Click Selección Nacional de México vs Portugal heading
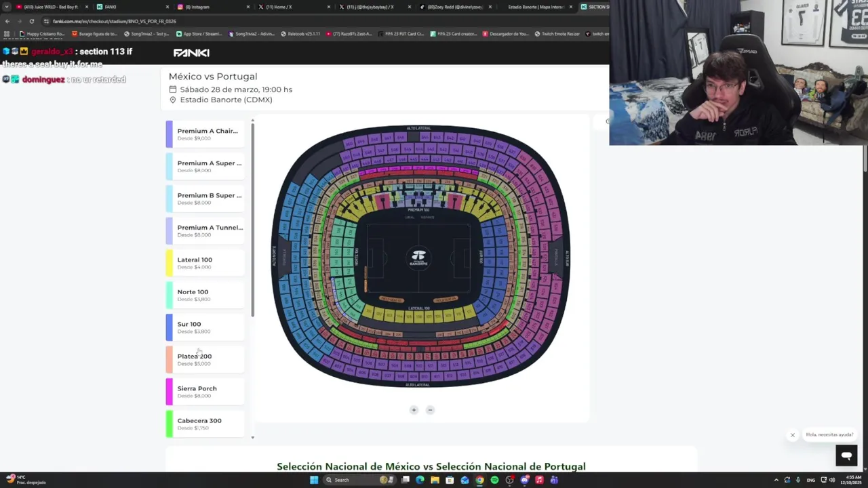868x488 pixels. coord(431,466)
